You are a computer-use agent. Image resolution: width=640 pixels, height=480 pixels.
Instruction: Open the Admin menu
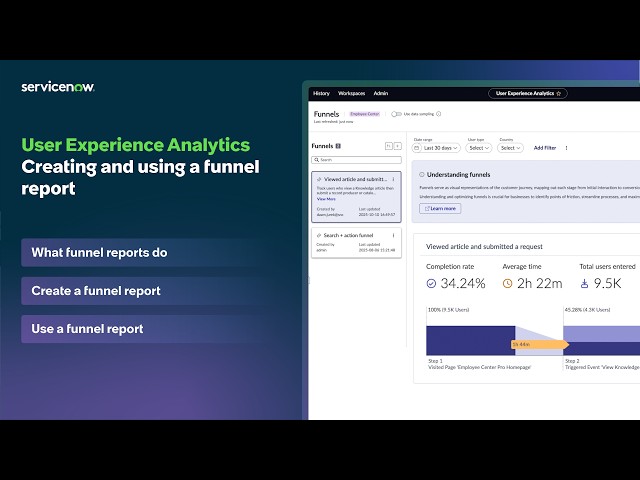click(380, 93)
